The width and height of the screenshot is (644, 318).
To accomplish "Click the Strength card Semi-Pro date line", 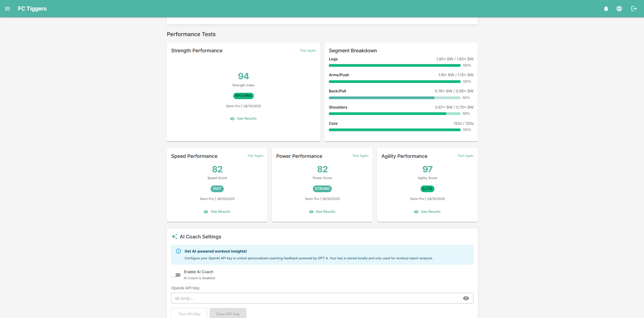I will coord(243,106).
